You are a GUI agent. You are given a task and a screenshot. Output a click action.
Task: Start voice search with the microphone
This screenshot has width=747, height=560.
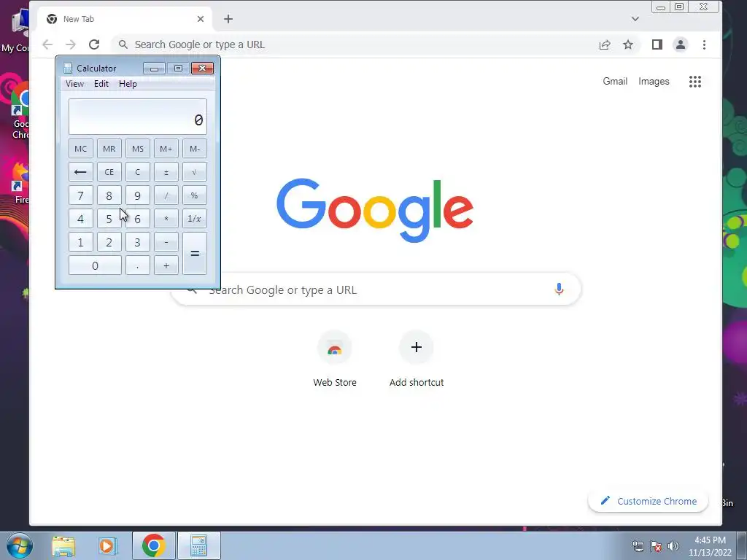pyautogui.click(x=559, y=289)
